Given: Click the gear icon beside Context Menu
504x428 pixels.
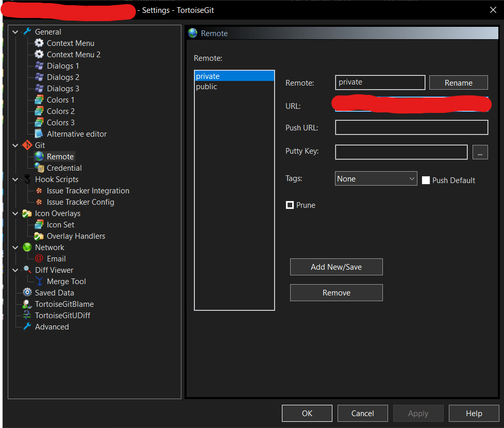Looking at the screenshot, I should point(39,43).
